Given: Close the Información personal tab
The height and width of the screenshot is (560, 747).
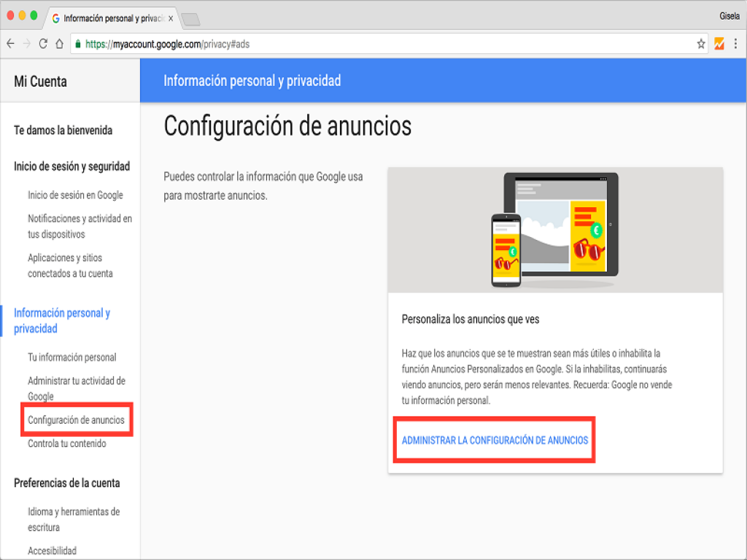Looking at the screenshot, I should pyautogui.click(x=171, y=18).
